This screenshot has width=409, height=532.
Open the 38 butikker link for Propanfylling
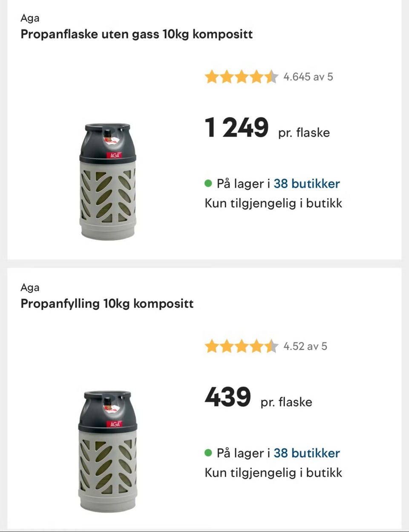coord(306,453)
